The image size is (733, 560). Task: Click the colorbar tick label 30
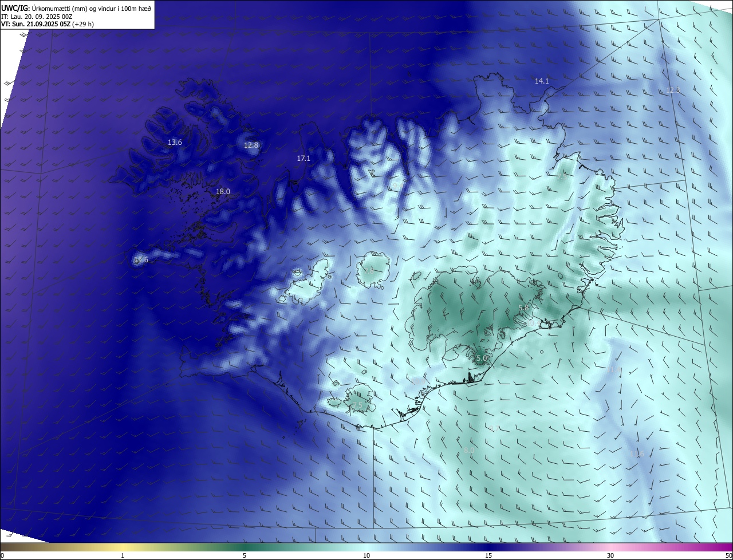610,555
